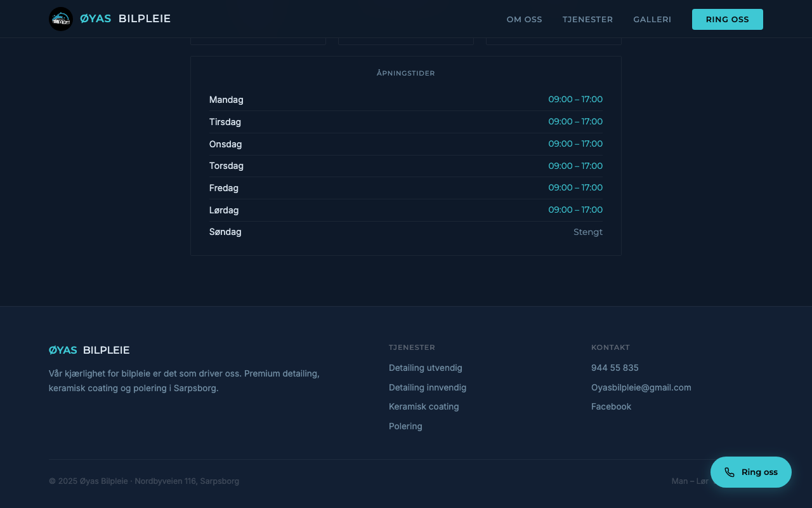This screenshot has width=812, height=508.
Task: Click the circular car logo in header
Action: pos(61,19)
